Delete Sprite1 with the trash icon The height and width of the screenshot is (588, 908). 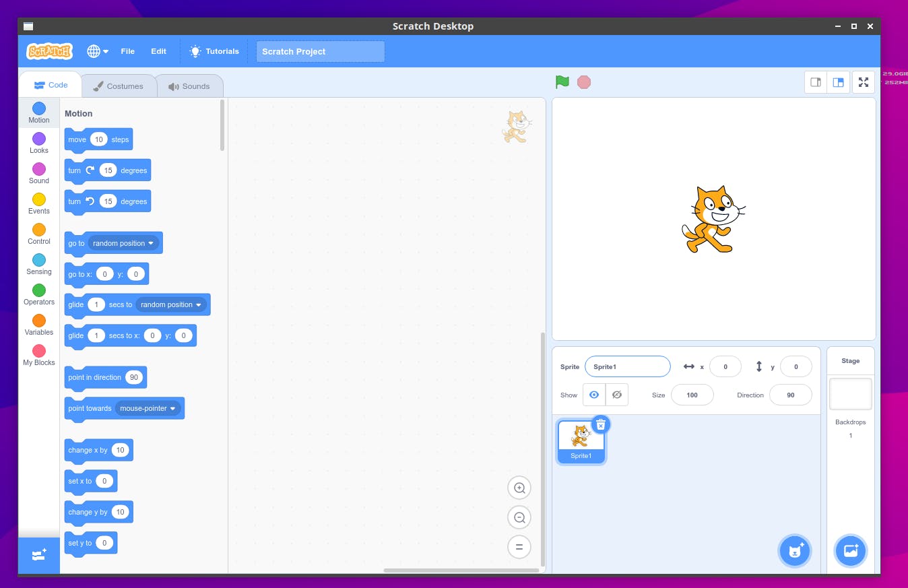601,424
